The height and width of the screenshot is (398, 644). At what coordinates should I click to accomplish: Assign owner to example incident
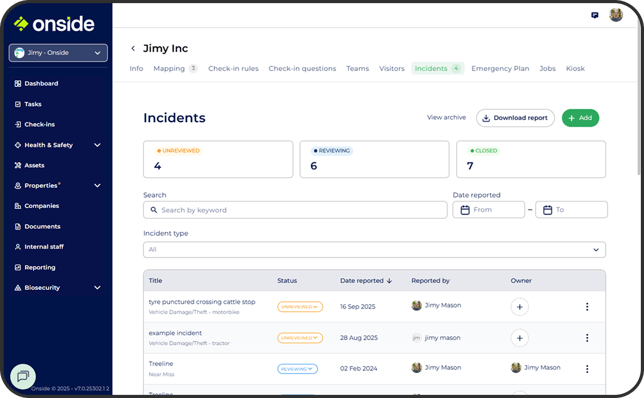(x=520, y=338)
